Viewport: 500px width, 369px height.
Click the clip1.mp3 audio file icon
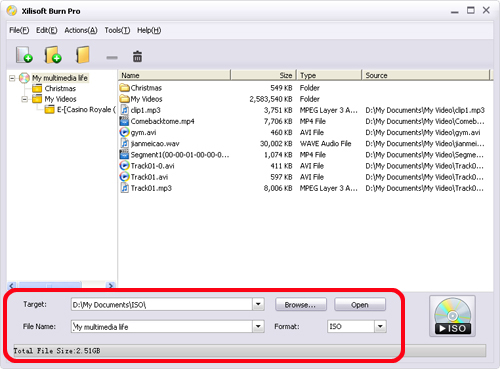(x=124, y=110)
